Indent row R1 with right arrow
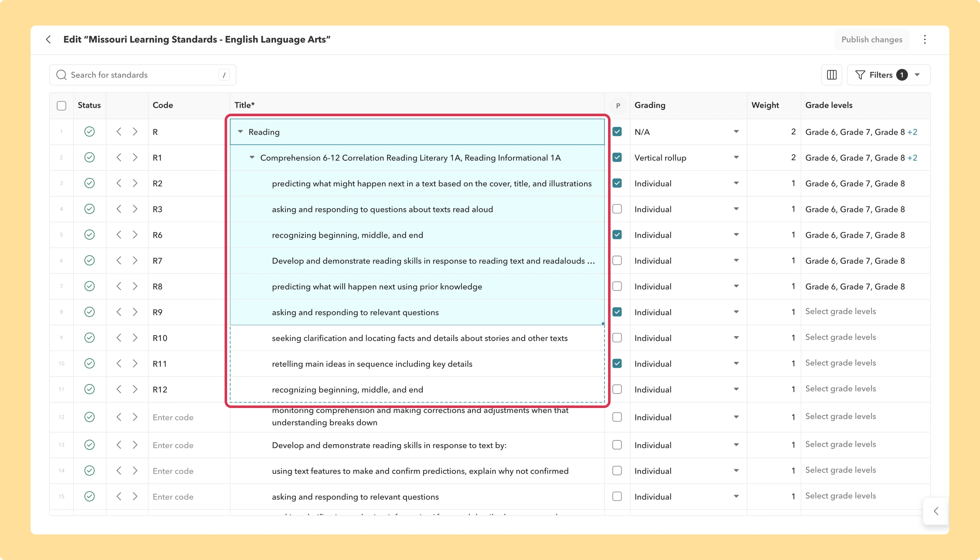Viewport: 980px width, 560px height. [135, 157]
